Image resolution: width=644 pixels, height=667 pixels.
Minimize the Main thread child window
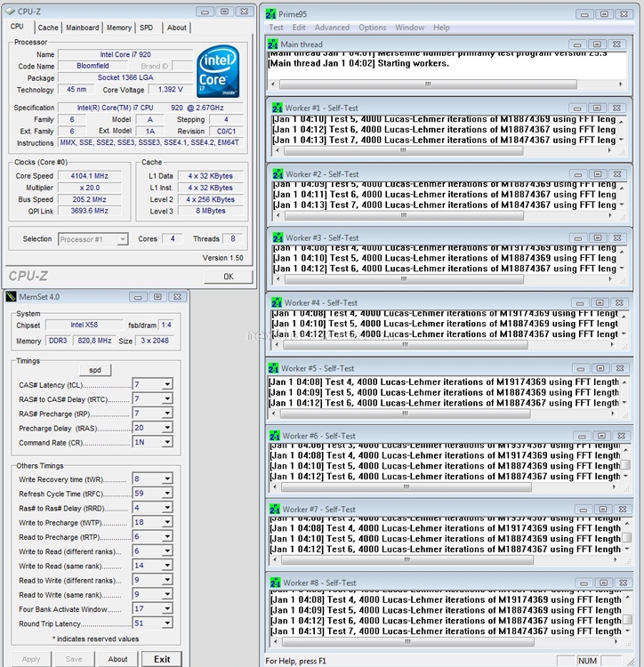[x=577, y=44]
